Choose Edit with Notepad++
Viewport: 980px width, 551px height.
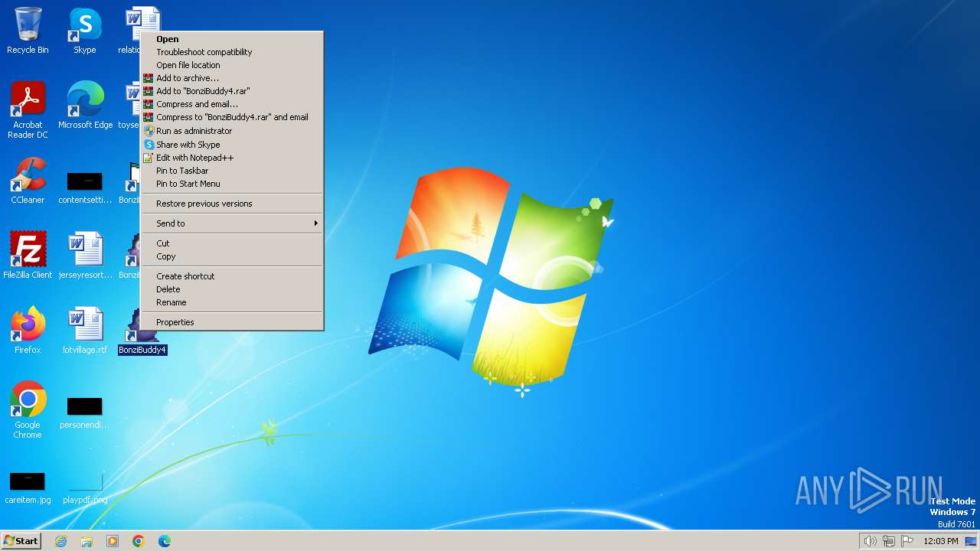pyautogui.click(x=232, y=158)
